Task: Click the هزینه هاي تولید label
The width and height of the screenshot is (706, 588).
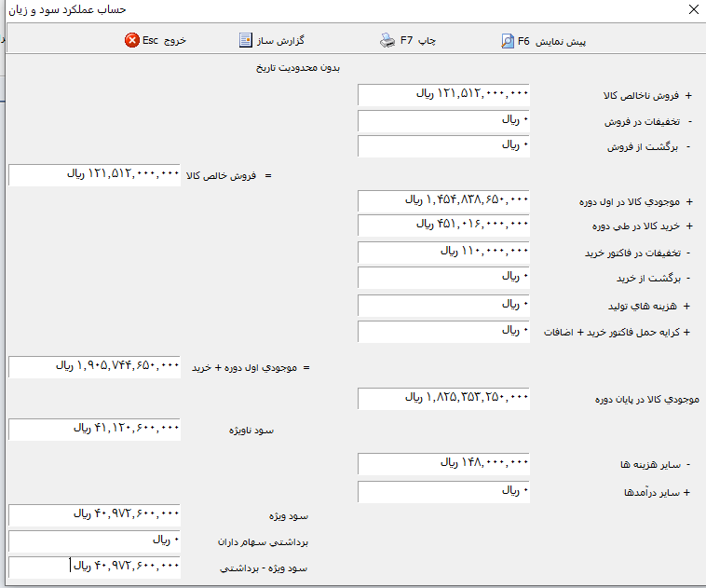Action: point(643,307)
